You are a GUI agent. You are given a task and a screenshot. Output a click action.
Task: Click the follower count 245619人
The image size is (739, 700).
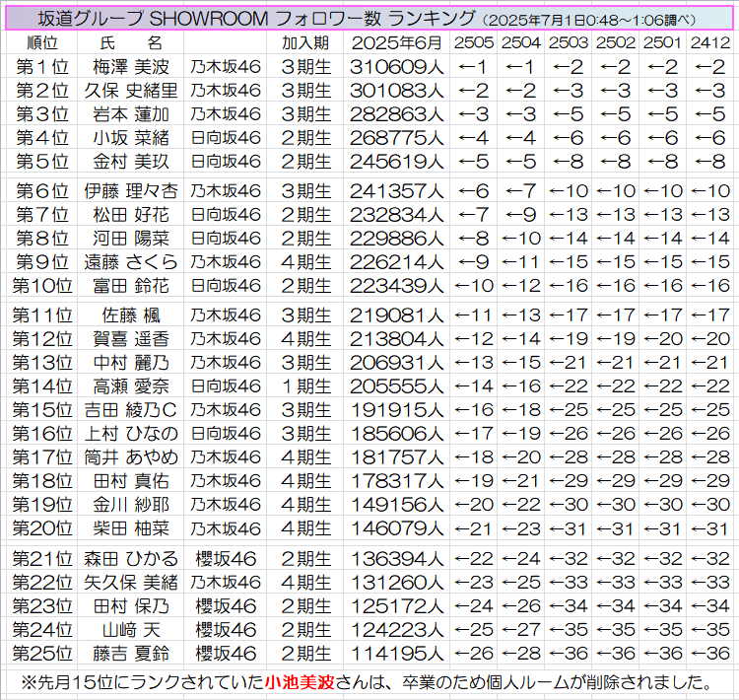click(x=396, y=162)
